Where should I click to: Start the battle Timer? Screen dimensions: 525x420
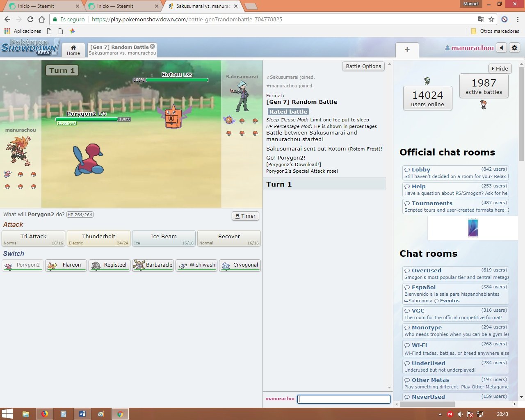245,216
